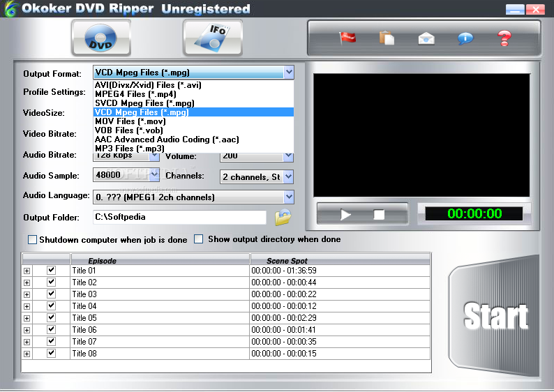This screenshot has width=554, height=392.
Task: Open the Volume dropdown
Action: point(288,156)
